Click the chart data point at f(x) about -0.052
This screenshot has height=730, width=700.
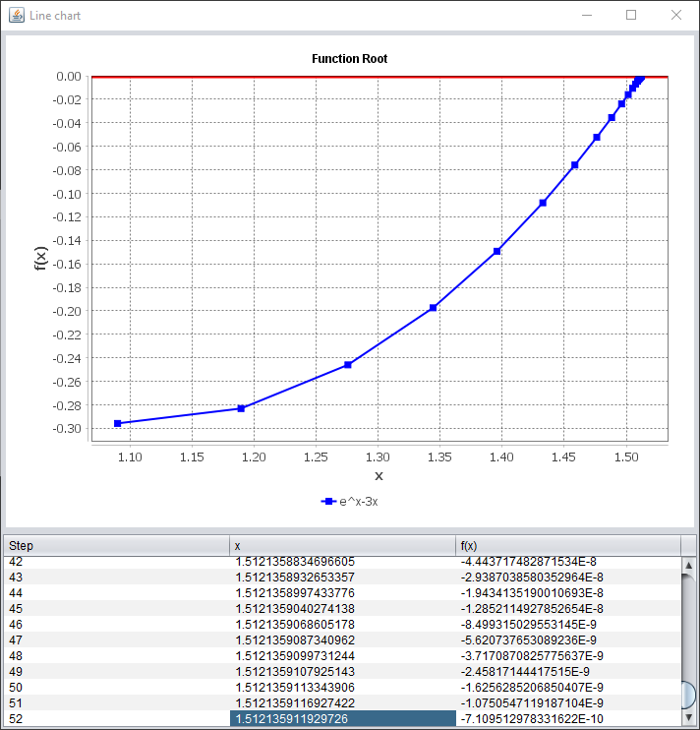tap(597, 137)
